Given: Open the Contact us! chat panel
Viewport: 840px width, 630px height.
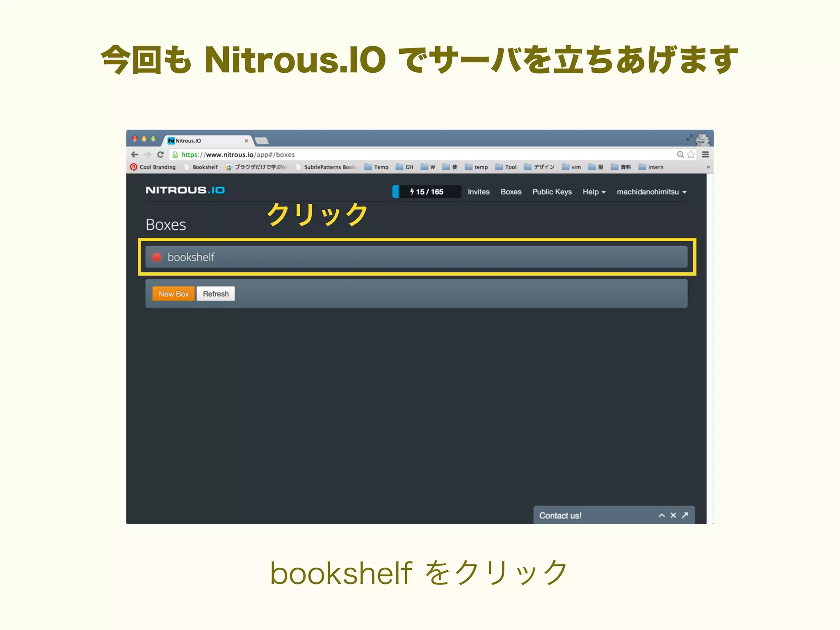Looking at the screenshot, I should click(614, 515).
